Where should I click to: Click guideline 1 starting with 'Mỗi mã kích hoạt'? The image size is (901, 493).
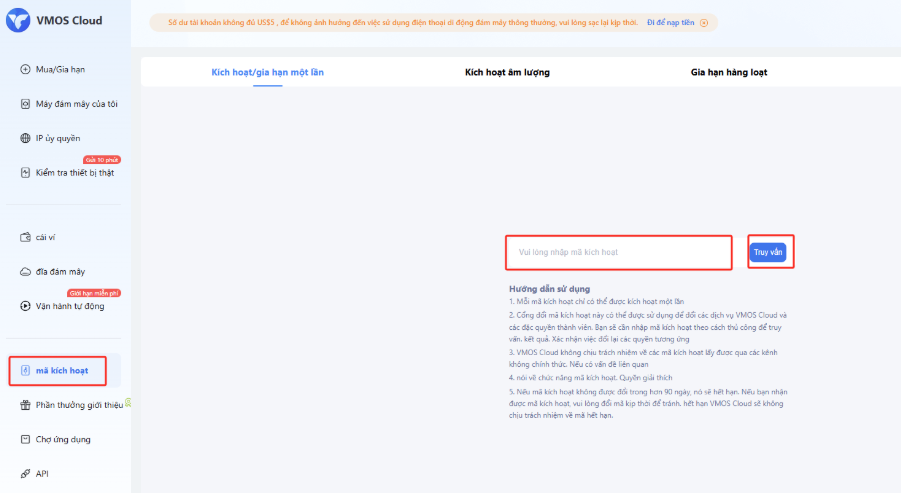pyautogui.click(x=596, y=302)
